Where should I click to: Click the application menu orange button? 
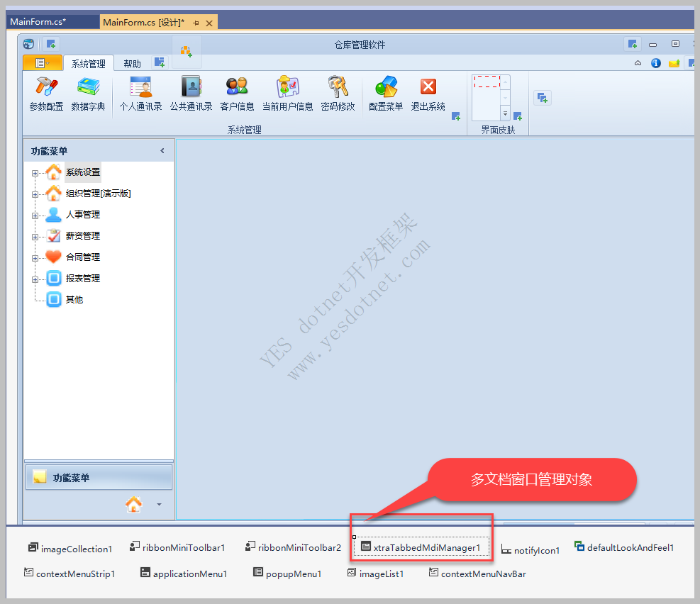pyautogui.click(x=43, y=63)
